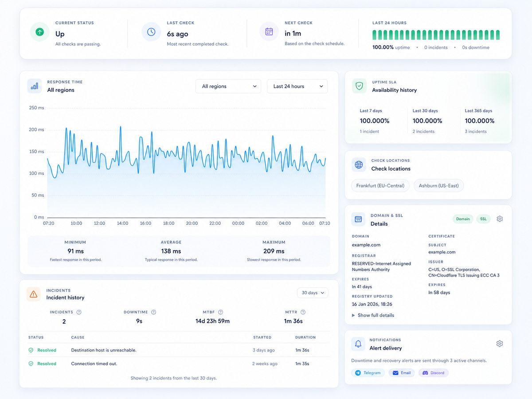This screenshot has height=399, width=532.
Task: Click resolved shield icon for connection timed out incident
Action: [31, 364]
